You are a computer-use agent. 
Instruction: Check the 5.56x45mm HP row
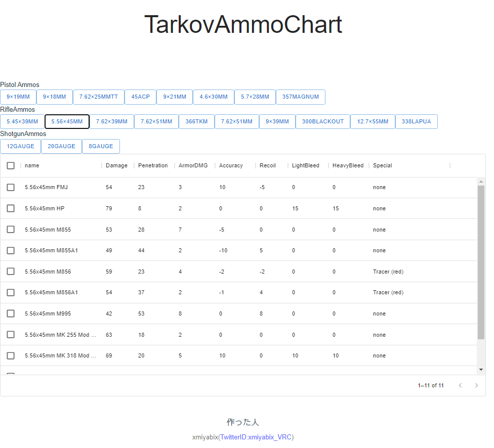coord(11,208)
